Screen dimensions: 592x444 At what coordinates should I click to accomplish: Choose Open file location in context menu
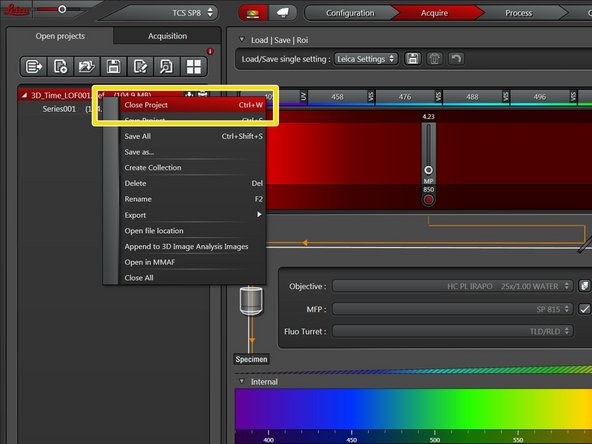pyautogui.click(x=193, y=231)
